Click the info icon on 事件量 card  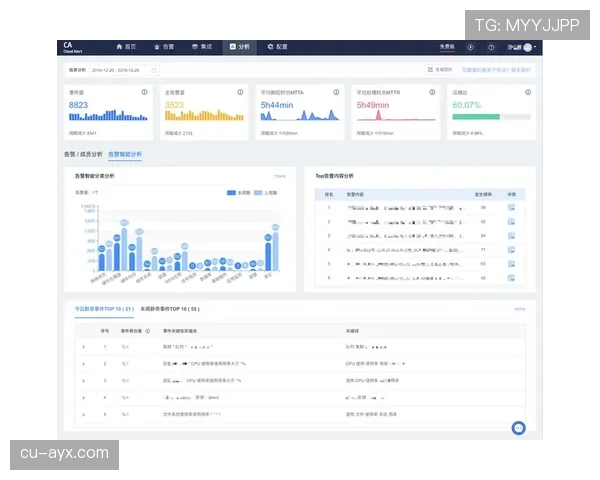[144, 92]
